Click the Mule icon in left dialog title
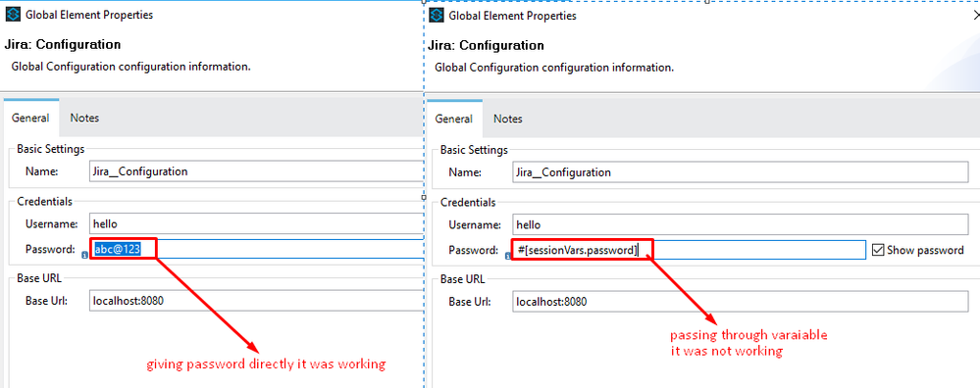Image resolution: width=980 pixels, height=388 pixels. point(13,15)
